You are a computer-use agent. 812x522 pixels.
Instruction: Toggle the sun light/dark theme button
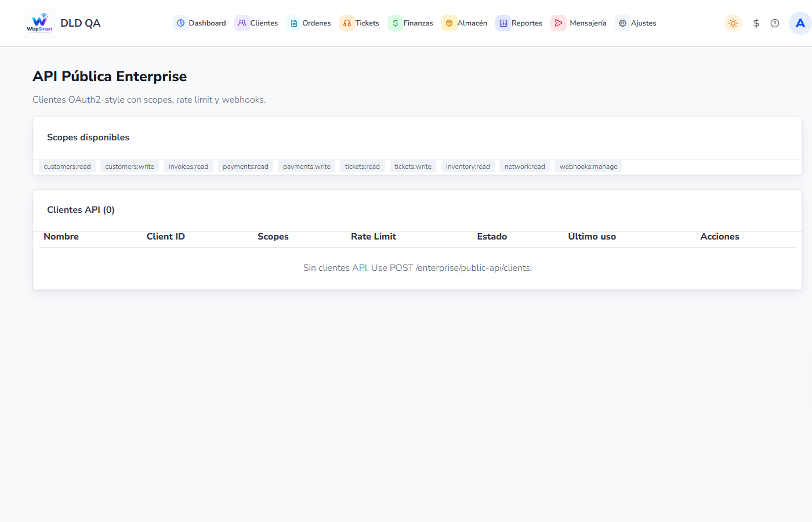tap(733, 23)
